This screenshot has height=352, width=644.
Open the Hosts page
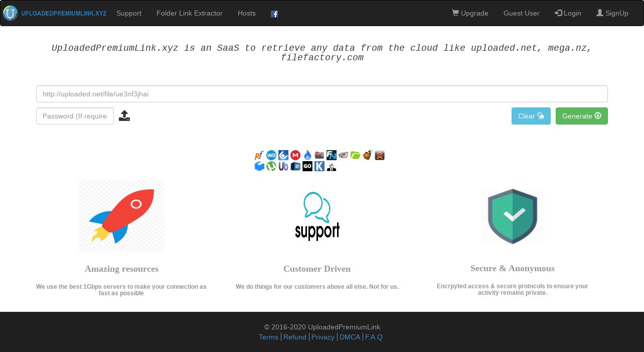point(247,13)
